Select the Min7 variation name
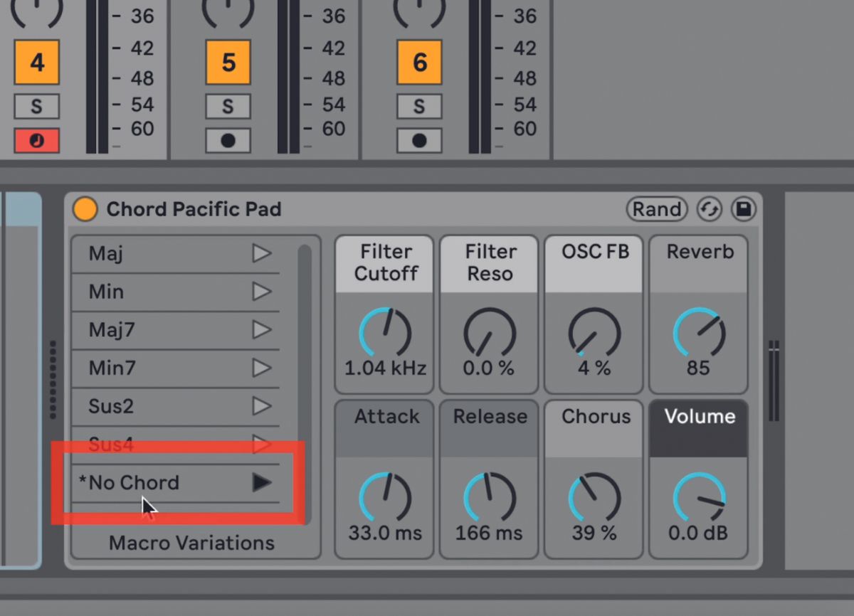This screenshot has height=616, width=854. pos(112,368)
